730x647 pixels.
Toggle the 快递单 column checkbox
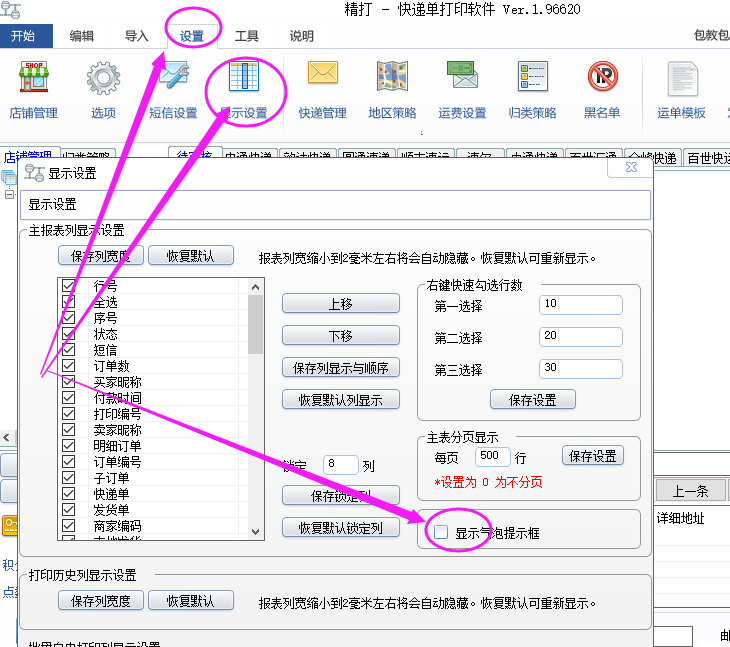[69, 494]
